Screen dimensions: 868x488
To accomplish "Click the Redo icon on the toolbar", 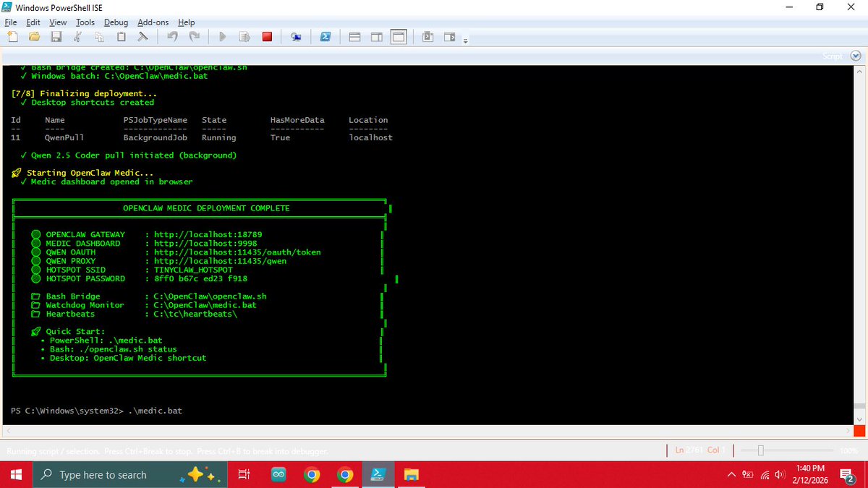I will pyautogui.click(x=194, y=36).
